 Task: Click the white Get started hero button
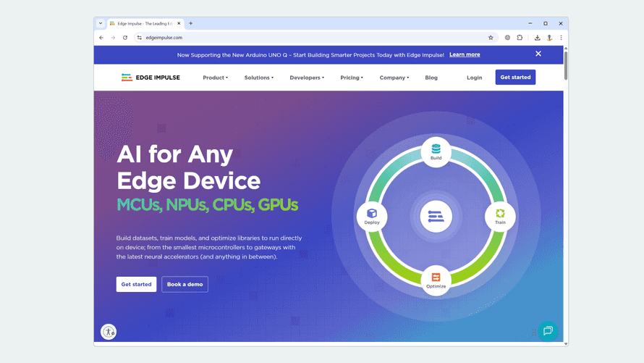tap(136, 284)
